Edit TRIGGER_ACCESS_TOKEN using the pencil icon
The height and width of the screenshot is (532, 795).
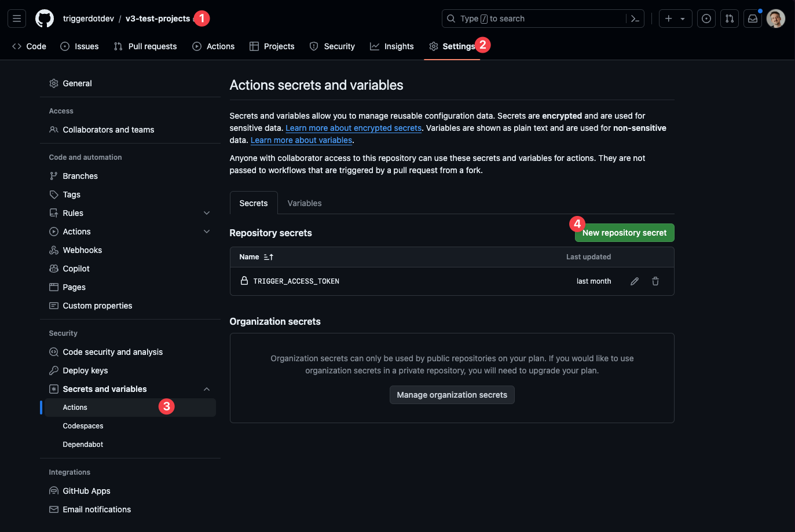pyautogui.click(x=634, y=281)
